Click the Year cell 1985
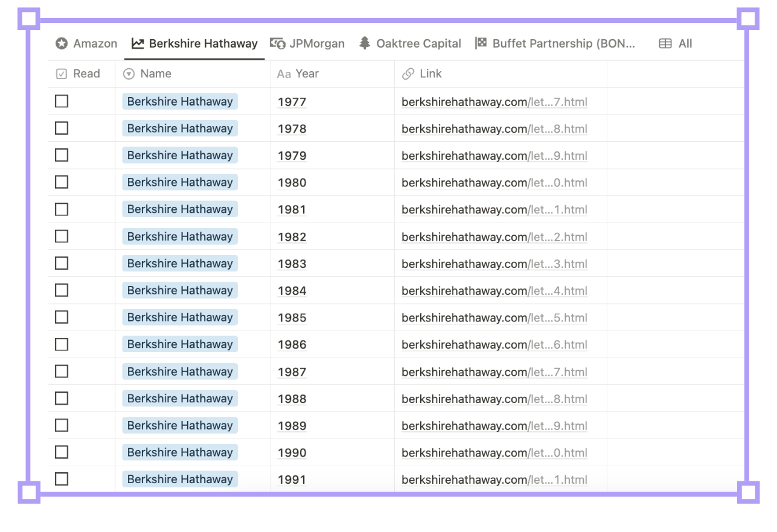The image size is (777, 532). click(x=292, y=318)
